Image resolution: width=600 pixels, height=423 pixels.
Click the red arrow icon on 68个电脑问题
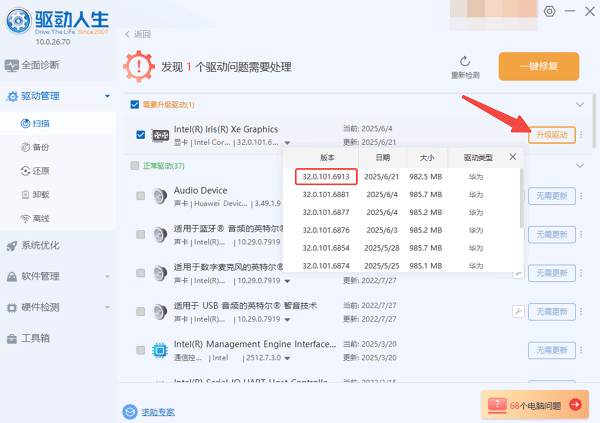[576, 405]
